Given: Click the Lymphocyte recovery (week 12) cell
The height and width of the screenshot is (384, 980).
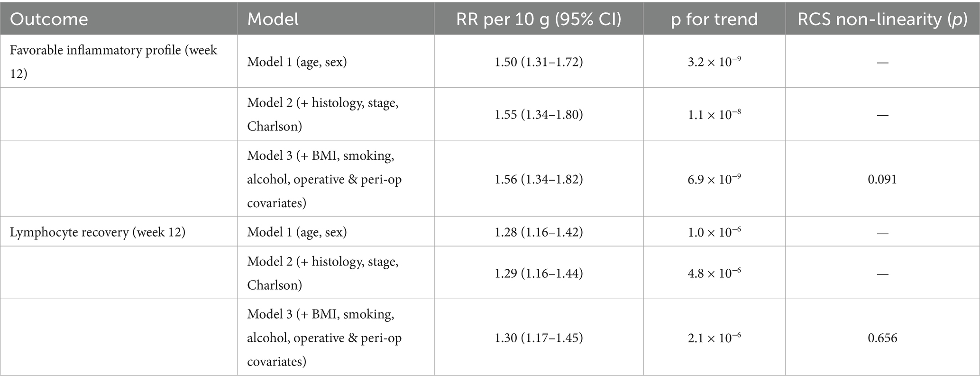Looking at the screenshot, I should (x=98, y=232).
